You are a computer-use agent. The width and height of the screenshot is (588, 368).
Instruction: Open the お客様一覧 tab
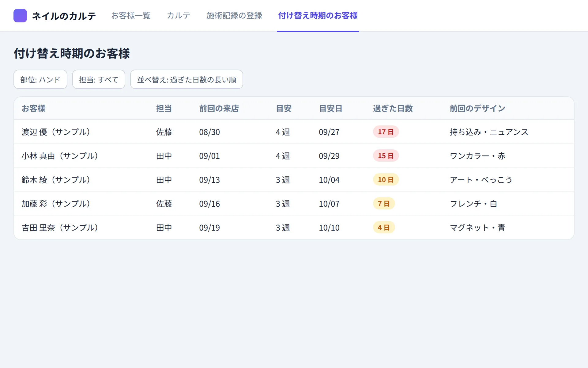click(131, 16)
